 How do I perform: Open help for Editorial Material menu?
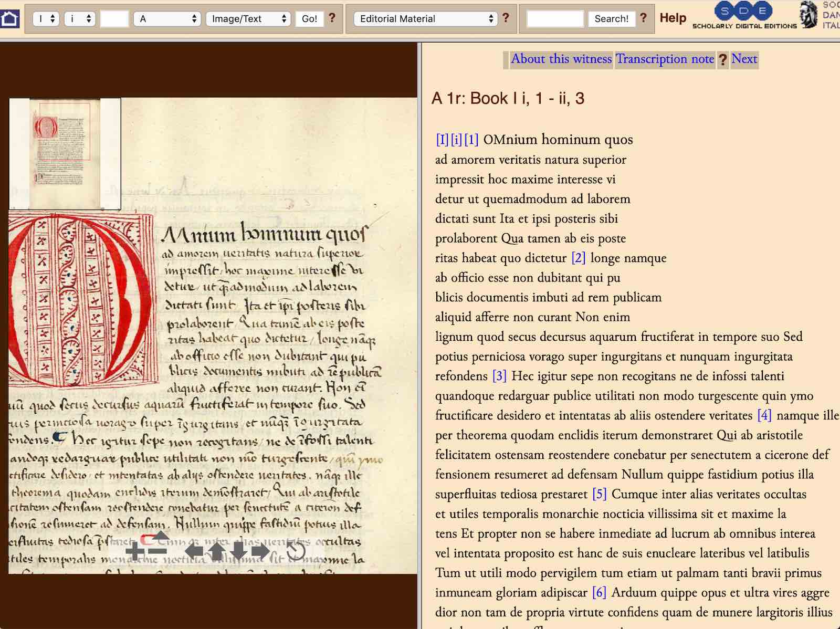pyautogui.click(x=506, y=18)
